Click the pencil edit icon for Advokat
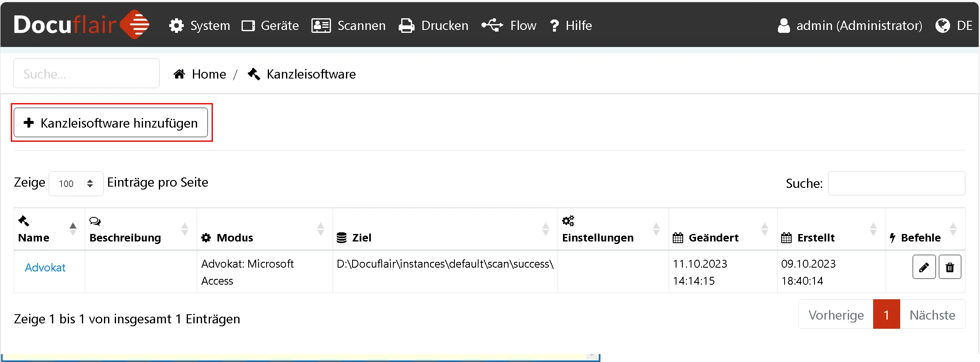 (x=923, y=267)
